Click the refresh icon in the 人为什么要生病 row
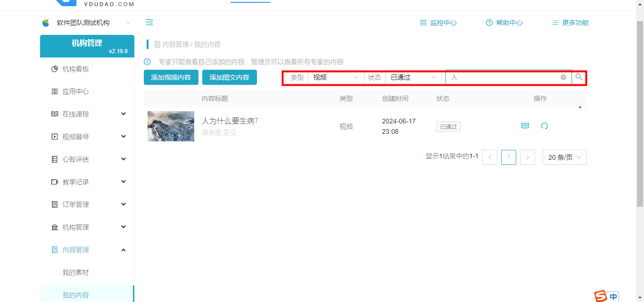This screenshot has width=644, height=302. [545, 126]
